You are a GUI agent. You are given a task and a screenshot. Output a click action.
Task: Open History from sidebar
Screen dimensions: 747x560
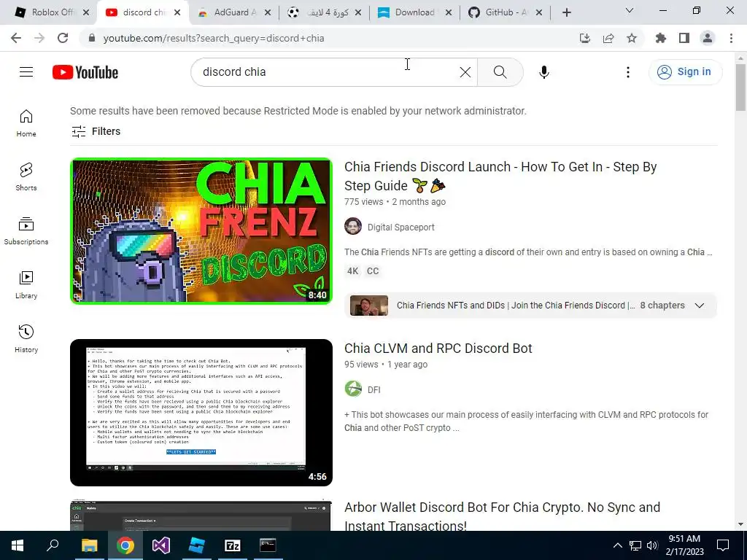tap(26, 338)
